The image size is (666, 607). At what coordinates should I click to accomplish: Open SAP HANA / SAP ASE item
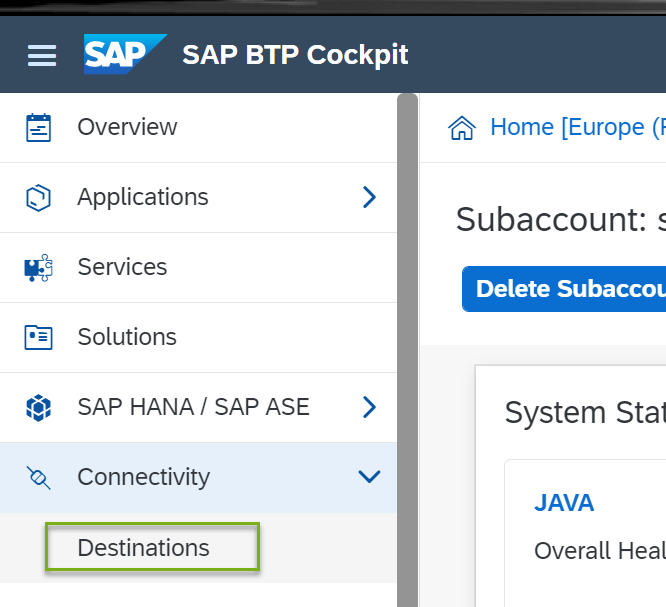[198, 407]
